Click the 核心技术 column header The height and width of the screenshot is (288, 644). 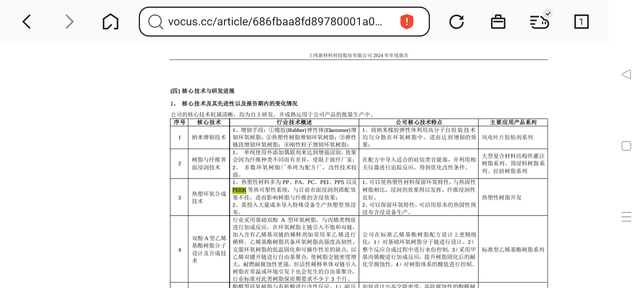[209, 122]
